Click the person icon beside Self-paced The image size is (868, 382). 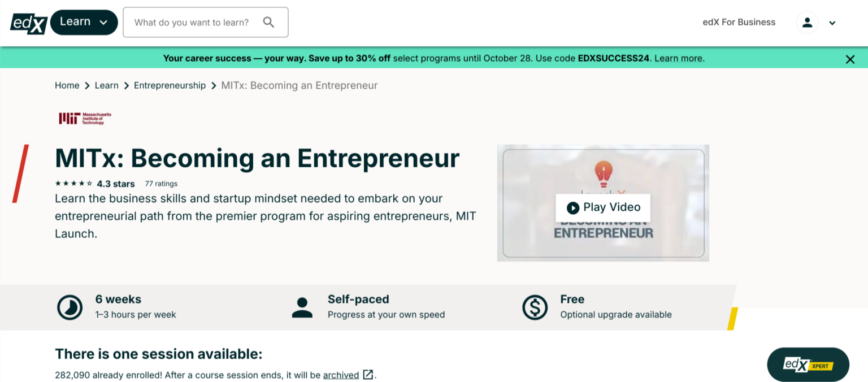(x=302, y=306)
